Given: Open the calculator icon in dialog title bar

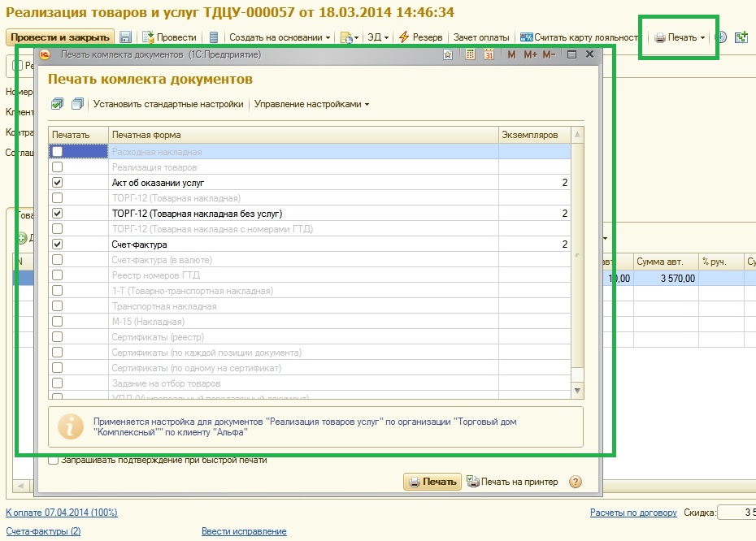Looking at the screenshot, I should pyautogui.click(x=471, y=54).
